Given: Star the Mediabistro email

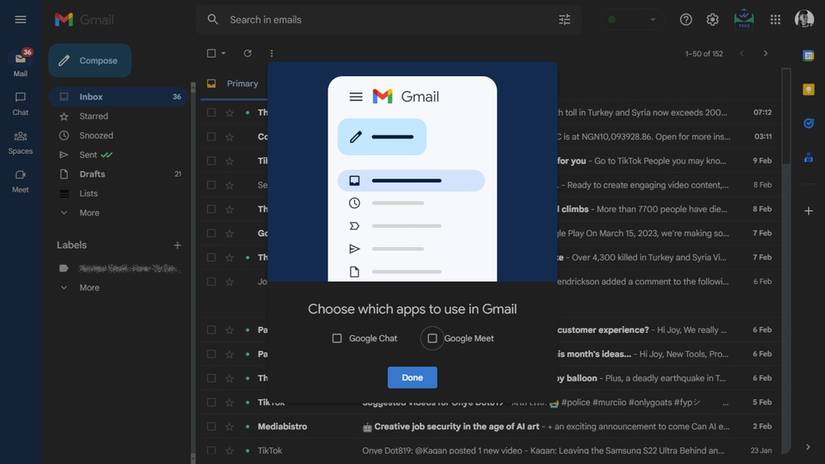Looking at the screenshot, I should pyautogui.click(x=229, y=427).
